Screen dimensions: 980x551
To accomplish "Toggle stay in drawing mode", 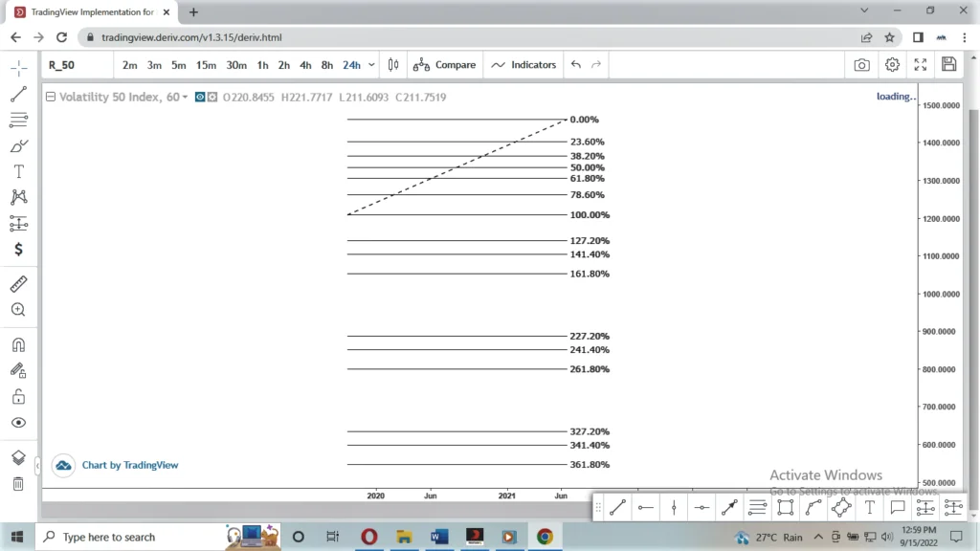I will [x=19, y=371].
